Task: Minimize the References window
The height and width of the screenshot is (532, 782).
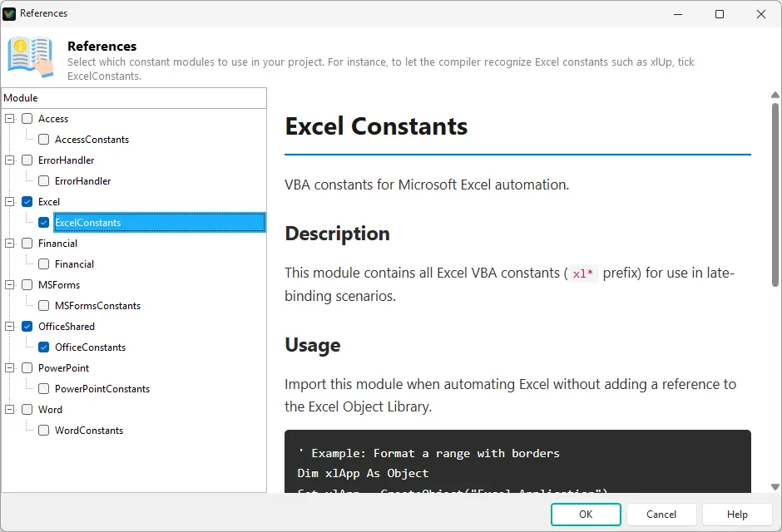Action: click(678, 14)
